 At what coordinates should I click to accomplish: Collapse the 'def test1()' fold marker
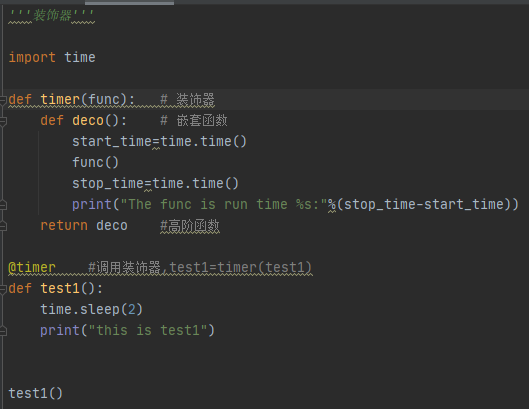(x=3, y=289)
